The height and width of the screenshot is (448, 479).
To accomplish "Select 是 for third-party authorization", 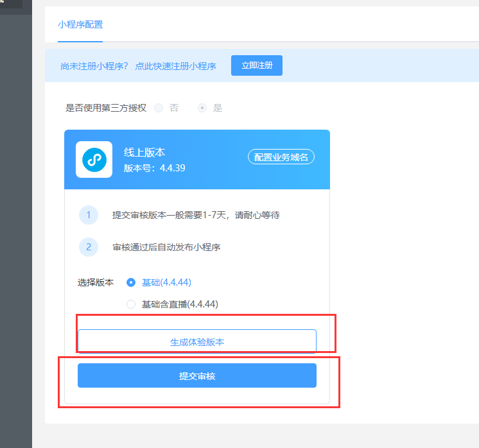I will tap(202, 108).
